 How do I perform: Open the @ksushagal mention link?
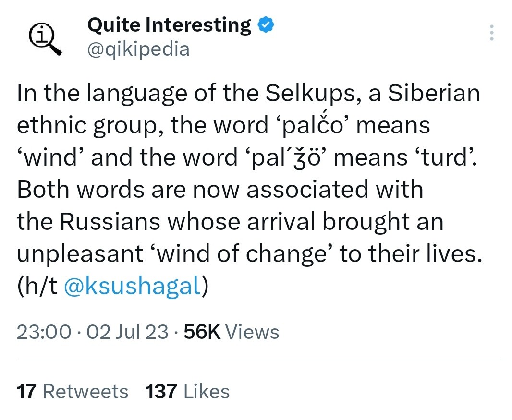[x=132, y=285]
